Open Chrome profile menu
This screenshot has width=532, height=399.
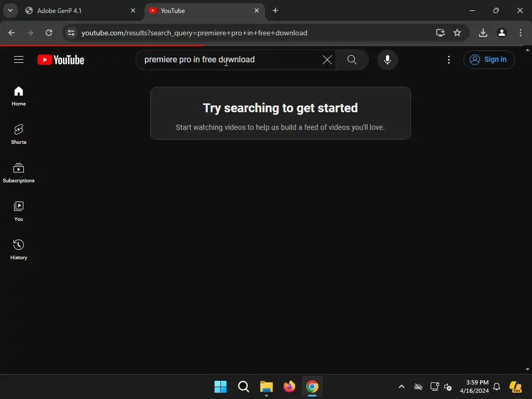click(x=502, y=33)
